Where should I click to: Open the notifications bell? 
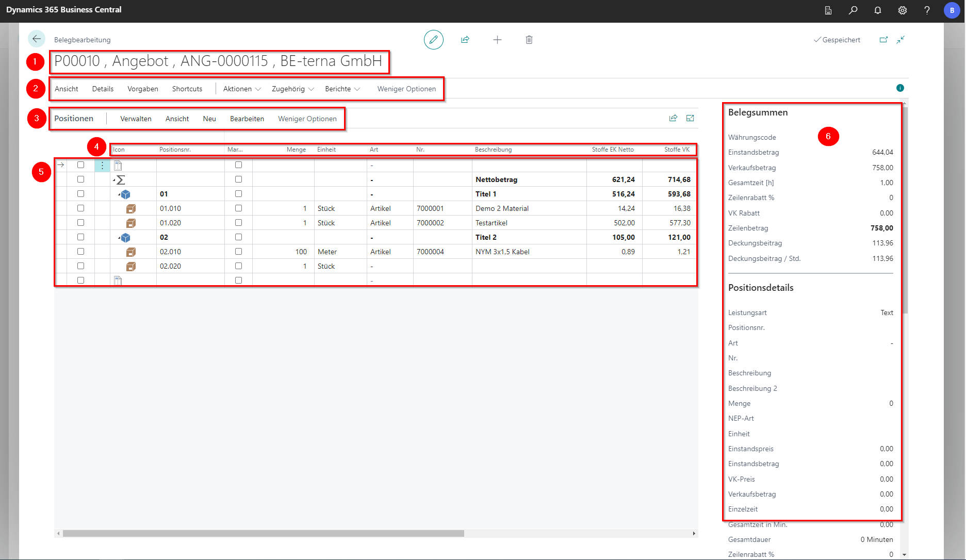(878, 10)
